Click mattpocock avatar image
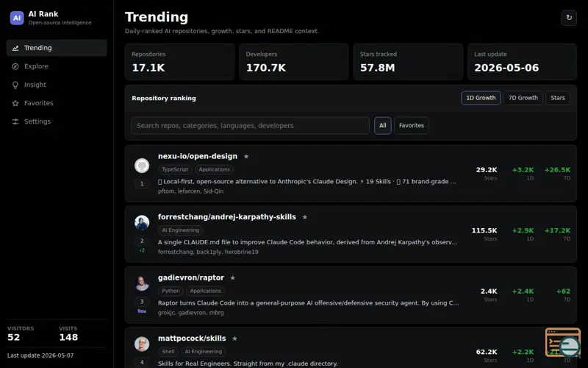 point(142,344)
